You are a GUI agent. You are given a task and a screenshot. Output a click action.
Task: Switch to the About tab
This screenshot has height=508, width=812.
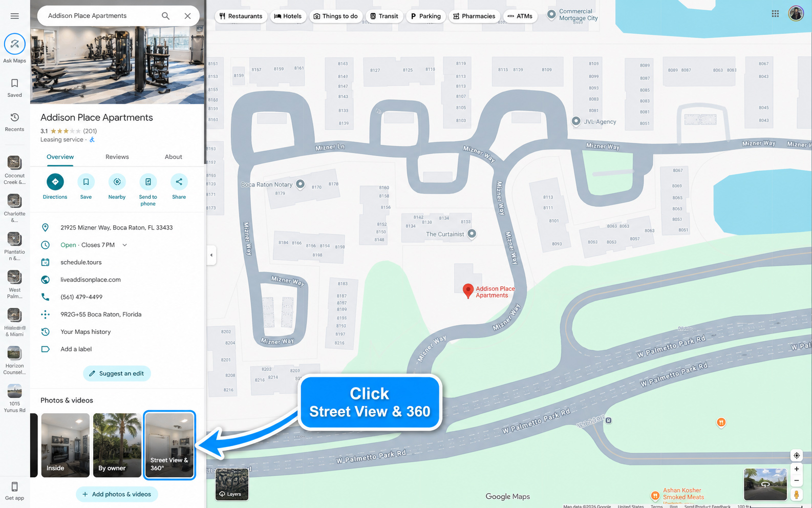174,157
